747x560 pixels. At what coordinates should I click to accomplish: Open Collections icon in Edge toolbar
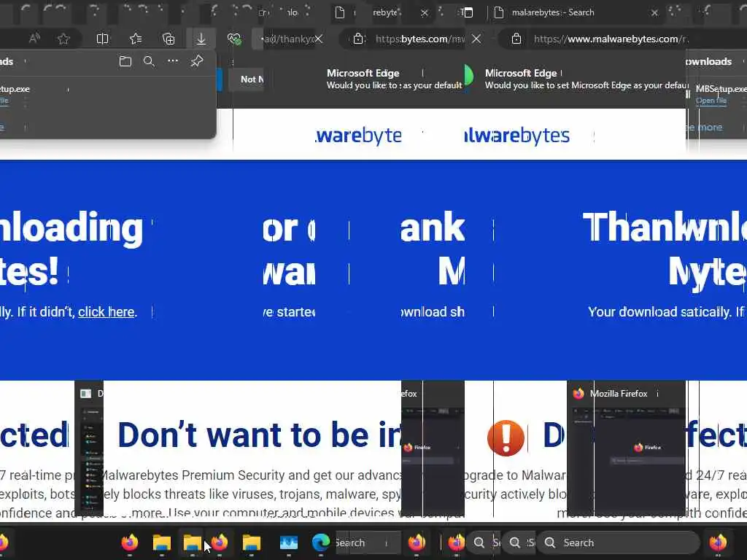[169, 39]
